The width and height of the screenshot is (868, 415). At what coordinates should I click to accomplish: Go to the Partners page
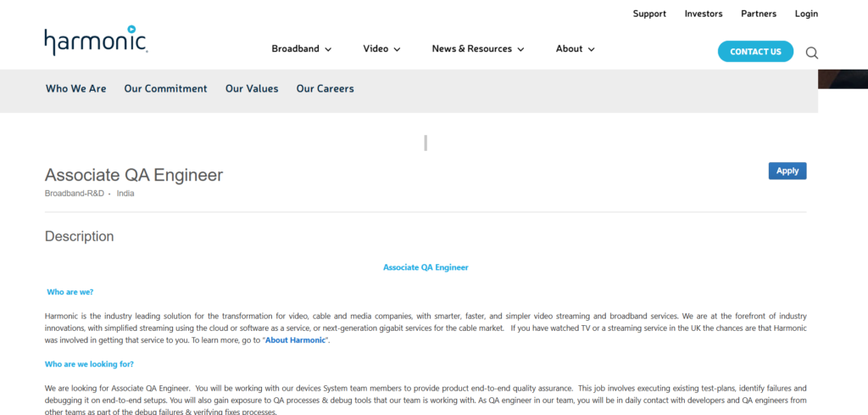pyautogui.click(x=759, y=14)
